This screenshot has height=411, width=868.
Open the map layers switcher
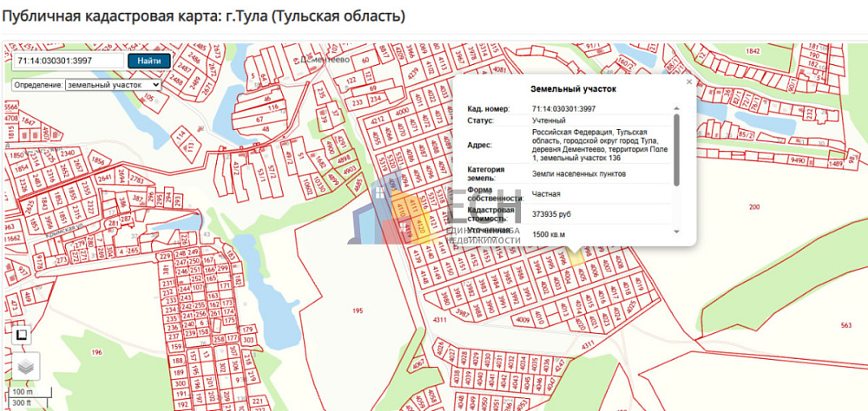click(26, 366)
